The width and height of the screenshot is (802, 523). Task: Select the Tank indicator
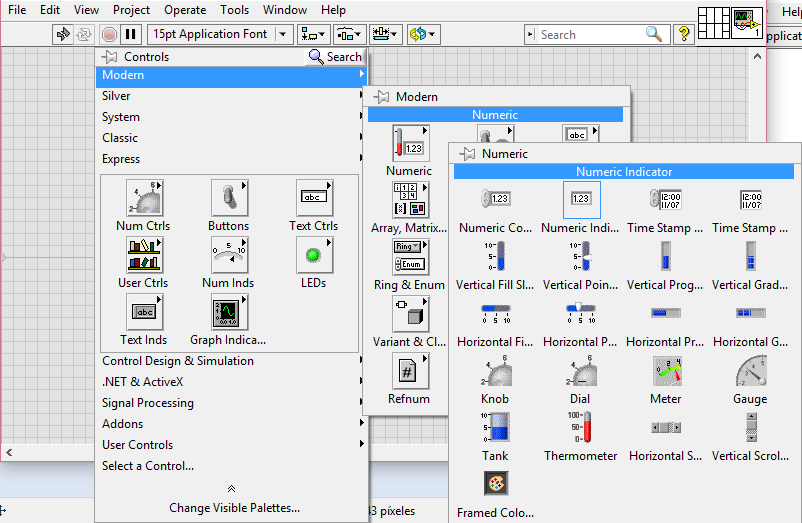495,427
